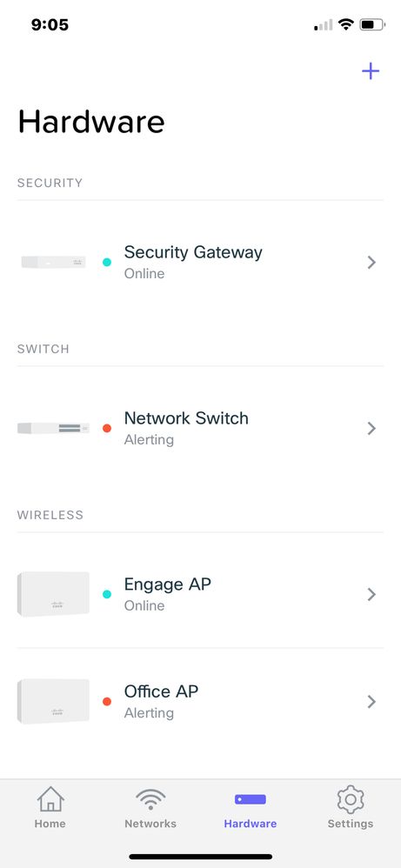This screenshot has height=868, width=401.
Task: Select the Networks wifi icon
Action: pyautogui.click(x=150, y=799)
